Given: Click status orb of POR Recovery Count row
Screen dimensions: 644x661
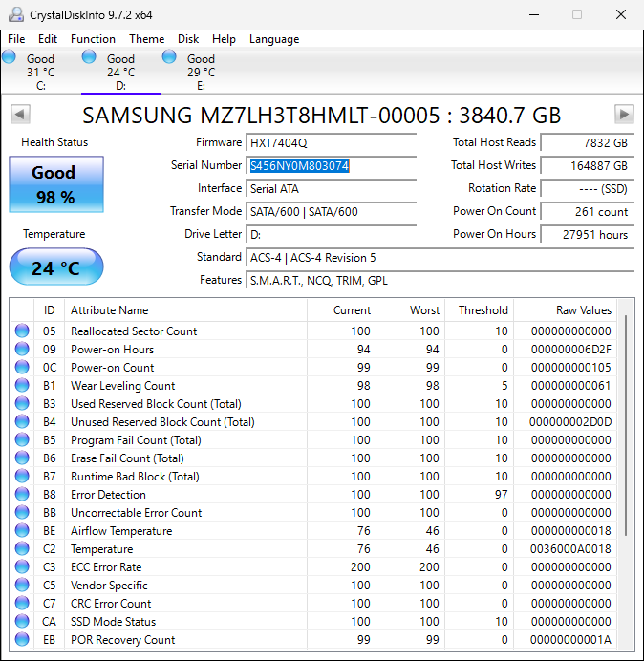Looking at the screenshot, I should (22, 639).
